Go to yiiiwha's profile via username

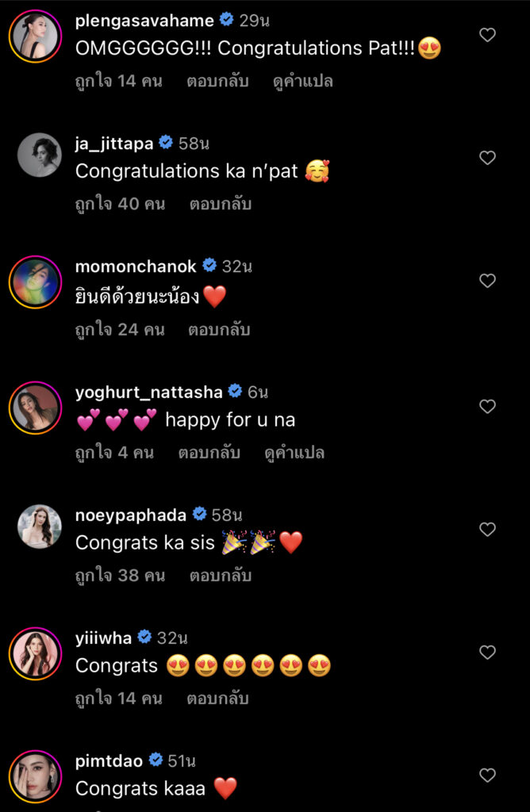[x=103, y=638]
